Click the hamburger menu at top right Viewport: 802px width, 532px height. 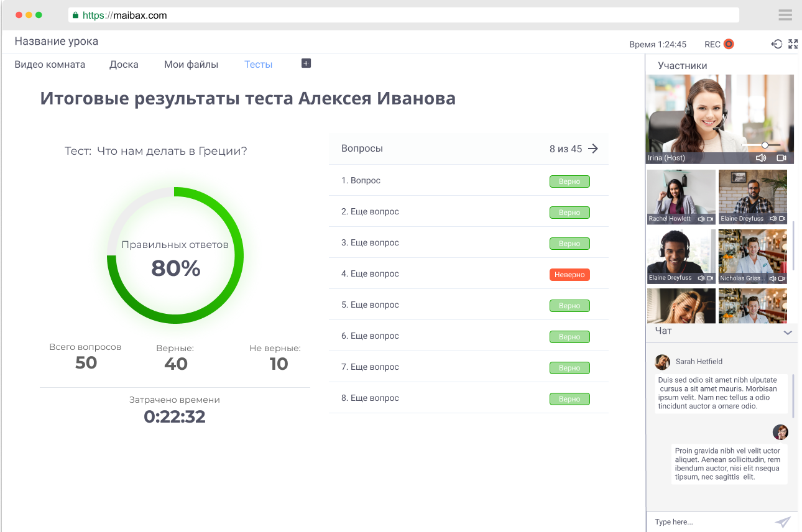785,14
